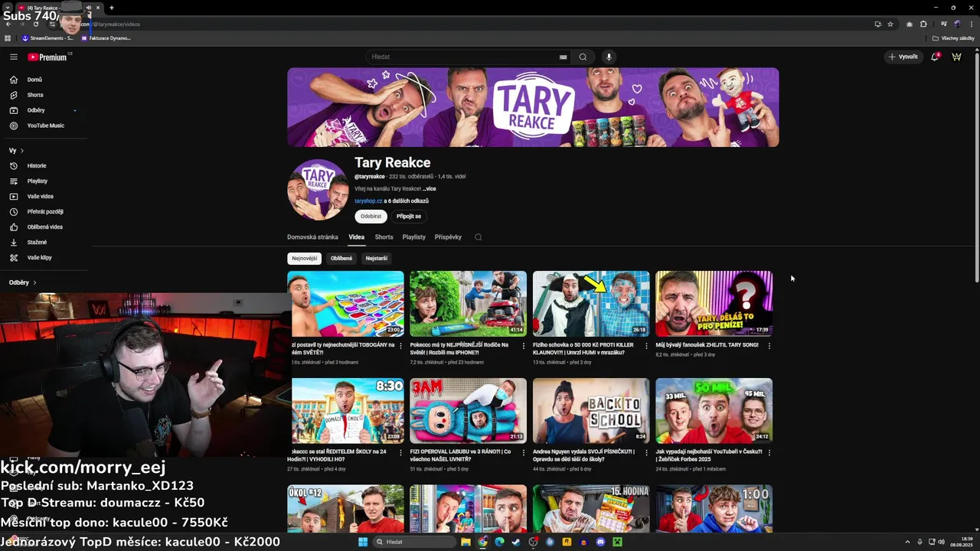Open Discord from the taskbar
Image resolution: width=980 pixels, height=551 pixels.
(600, 542)
